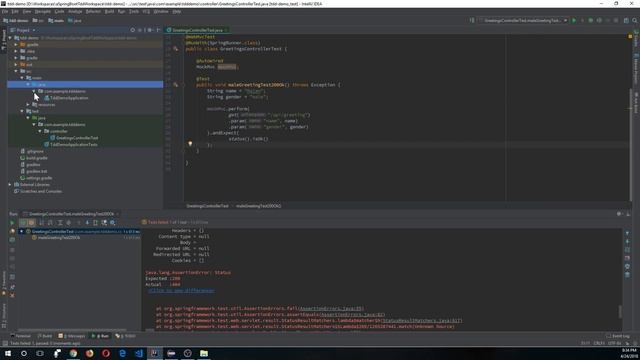640x360 pixels.
Task: Collapse the controller package under test
Action: (40, 131)
